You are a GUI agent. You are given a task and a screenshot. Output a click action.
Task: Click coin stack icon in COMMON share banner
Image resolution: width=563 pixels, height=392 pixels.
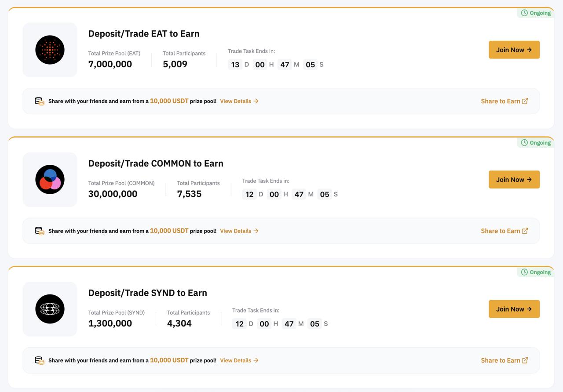pyautogui.click(x=40, y=231)
